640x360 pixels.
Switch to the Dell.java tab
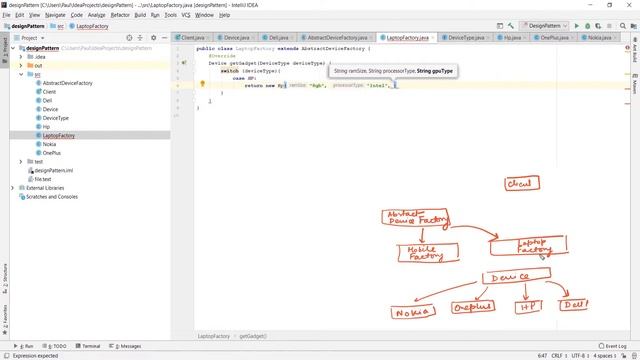click(278, 38)
